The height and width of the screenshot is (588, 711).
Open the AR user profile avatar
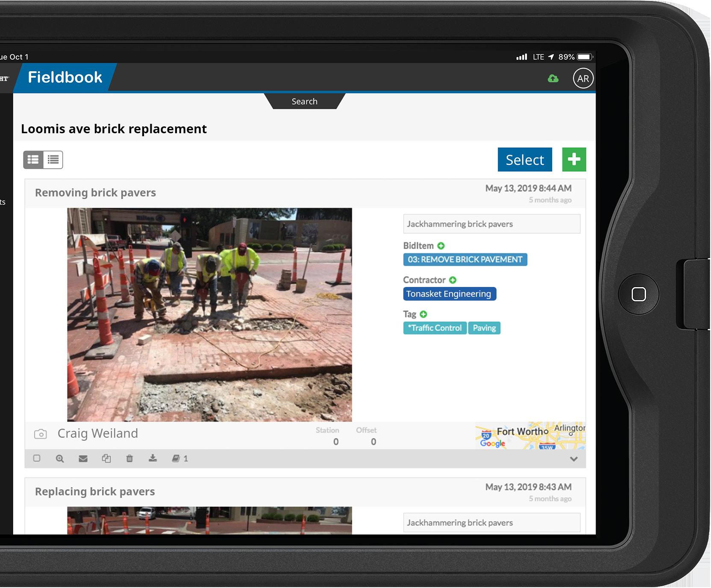(x=583, y=79)
